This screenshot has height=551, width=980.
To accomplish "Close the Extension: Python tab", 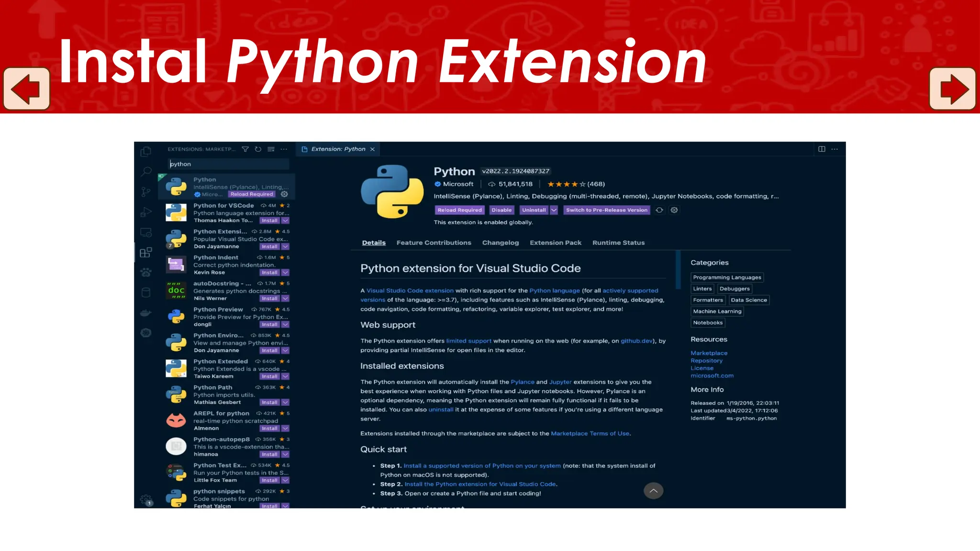I will [372, 149].
